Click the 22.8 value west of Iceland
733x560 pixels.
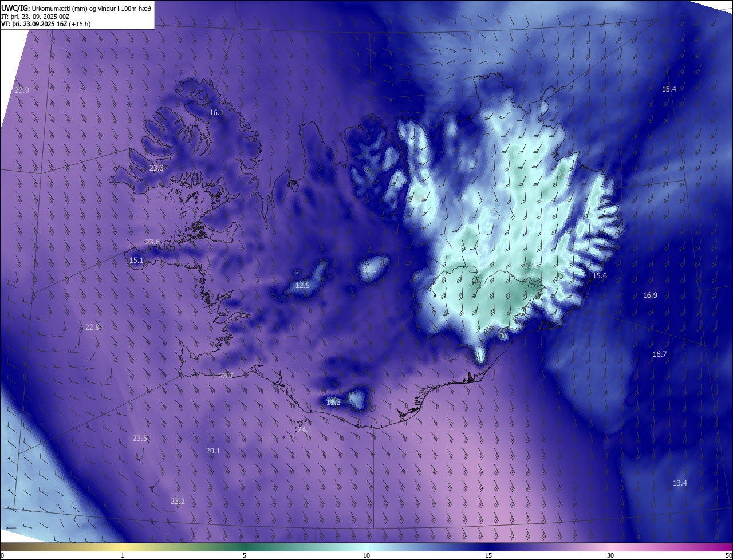[x=92, y=327]
